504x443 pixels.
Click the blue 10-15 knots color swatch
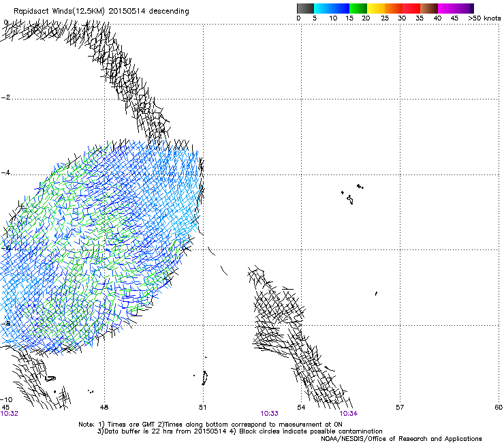point(341,8)
